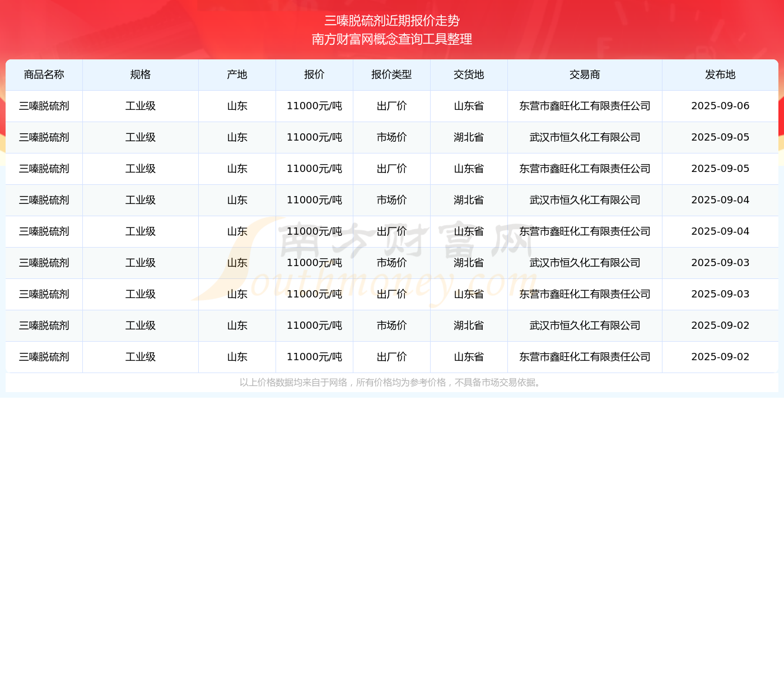Image resolution: width=784 pixels, height=675 pixels.
Task: Click 湖北省 in the 2025-09-05 row
Action: [469, 138]
